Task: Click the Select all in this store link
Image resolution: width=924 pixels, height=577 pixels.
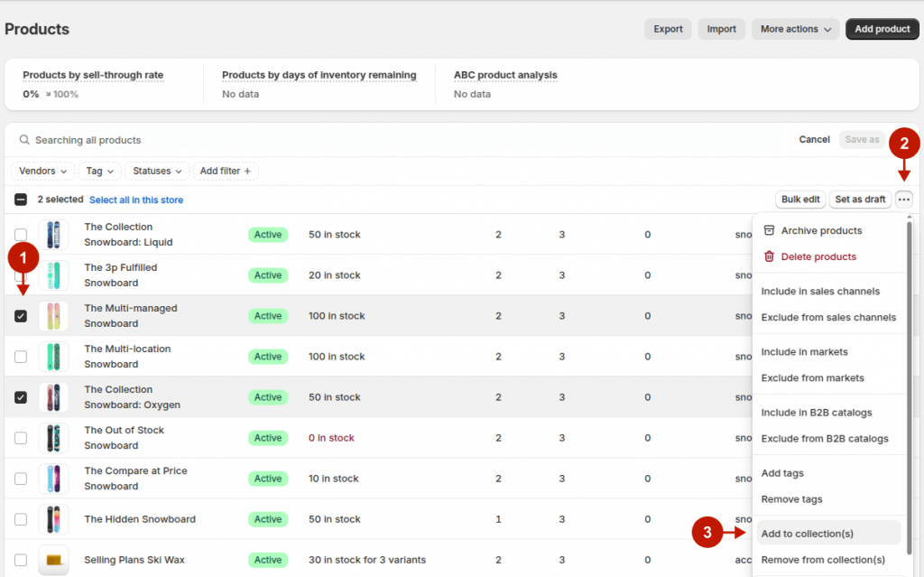Action: tap(135, 199)
